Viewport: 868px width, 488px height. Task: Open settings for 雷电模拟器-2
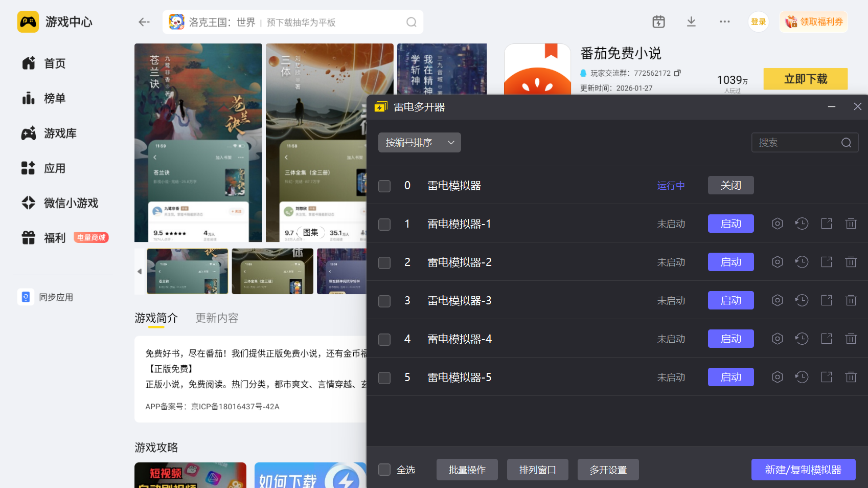[x=777, y=262]
